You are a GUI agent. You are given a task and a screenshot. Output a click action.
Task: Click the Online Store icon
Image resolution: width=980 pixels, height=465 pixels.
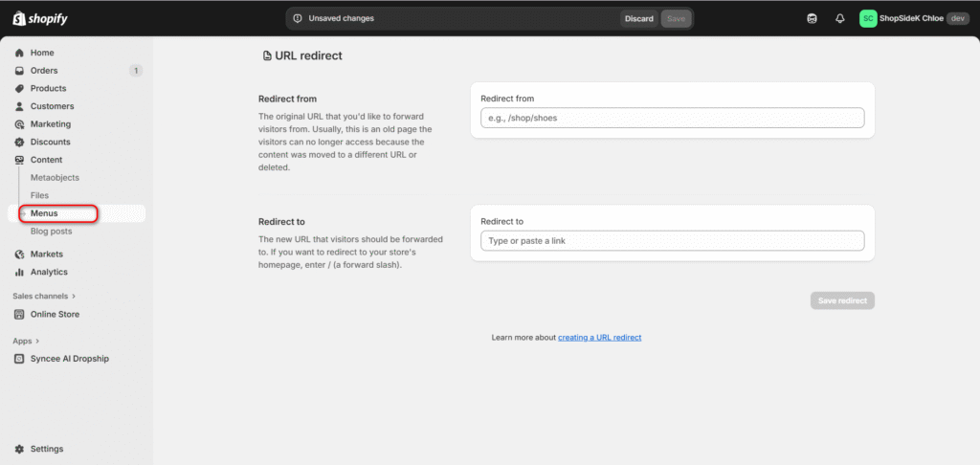(19, 315)
